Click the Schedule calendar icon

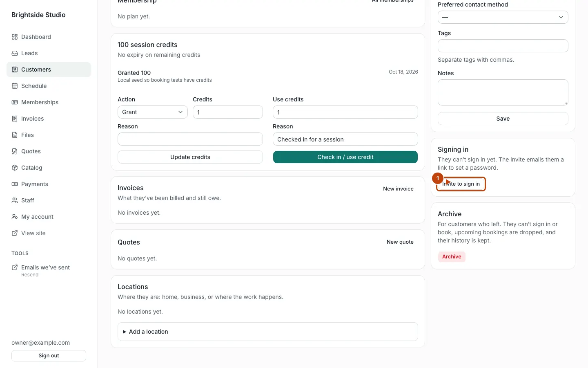15,86
